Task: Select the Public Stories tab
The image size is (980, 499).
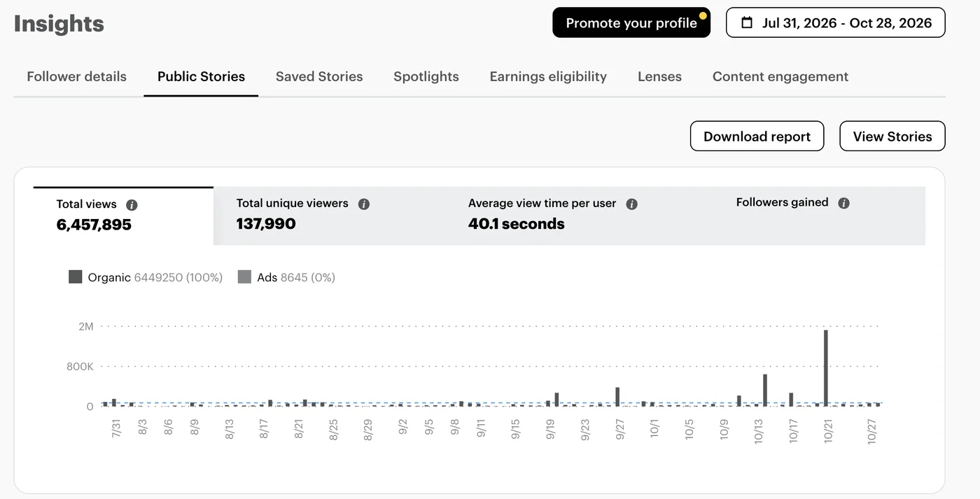Action: 201,76
